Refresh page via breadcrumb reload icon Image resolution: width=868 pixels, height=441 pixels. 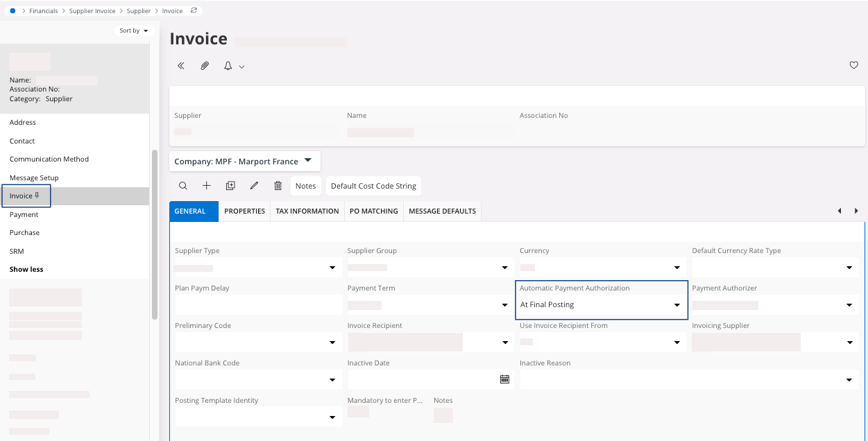194,11
